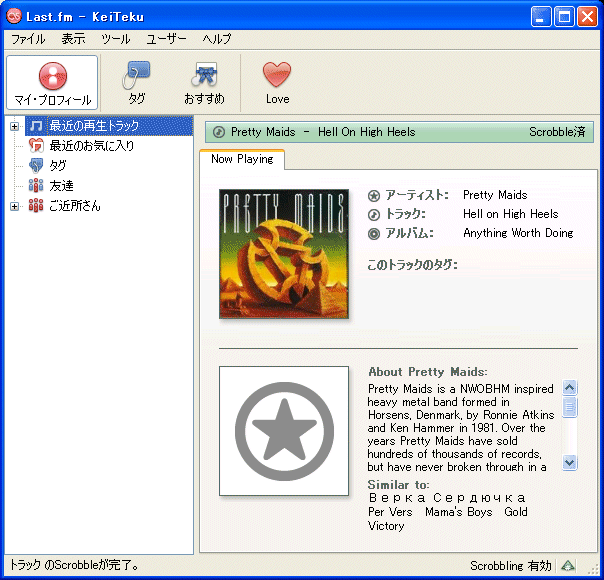This screenshot has height=580, width=604.
Task: Click the Similar to heading
Action: (x=398, y=484)
